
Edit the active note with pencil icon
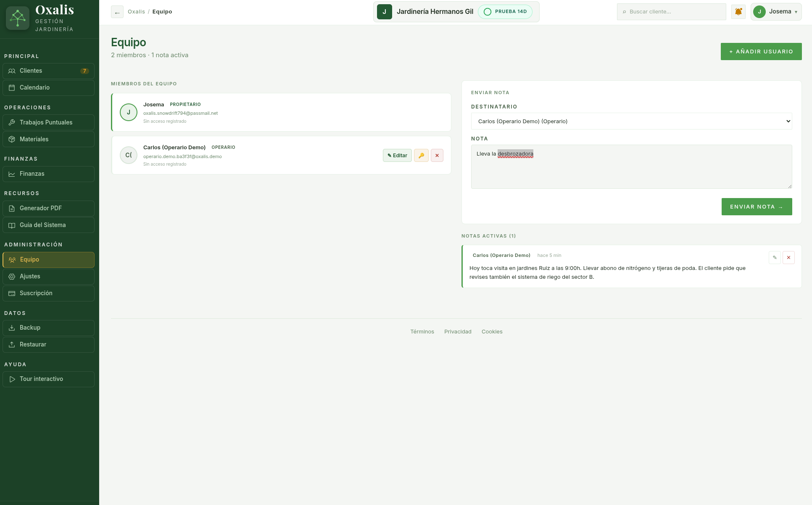(775, 257)
